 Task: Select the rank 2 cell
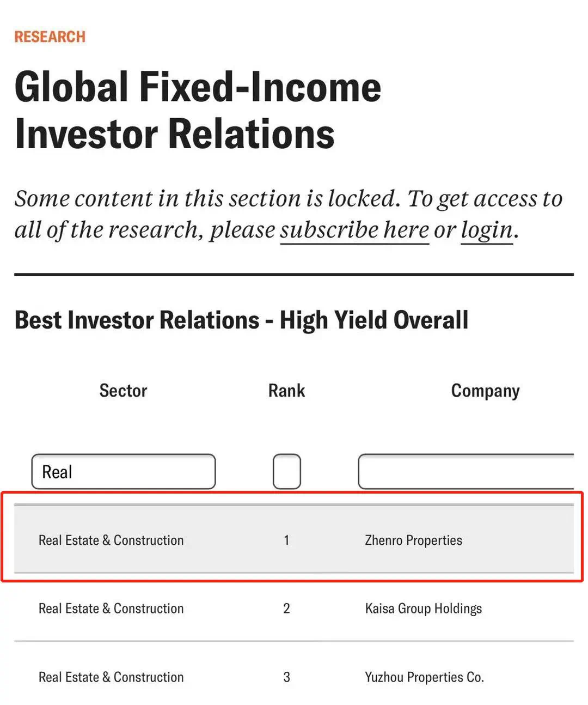tap(286, 609)
